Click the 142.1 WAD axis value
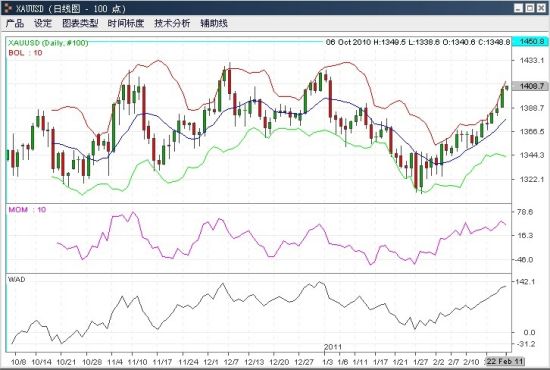 click(x=525, y=282)
